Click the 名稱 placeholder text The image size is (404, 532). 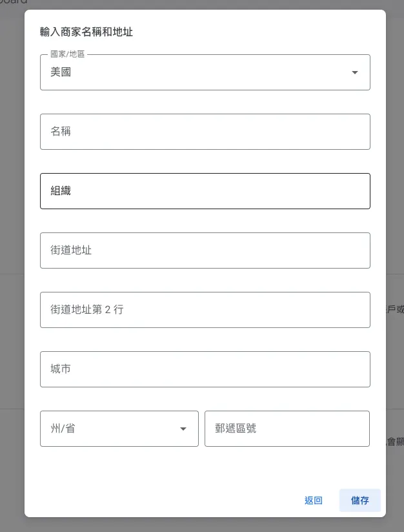pos(61,132)
